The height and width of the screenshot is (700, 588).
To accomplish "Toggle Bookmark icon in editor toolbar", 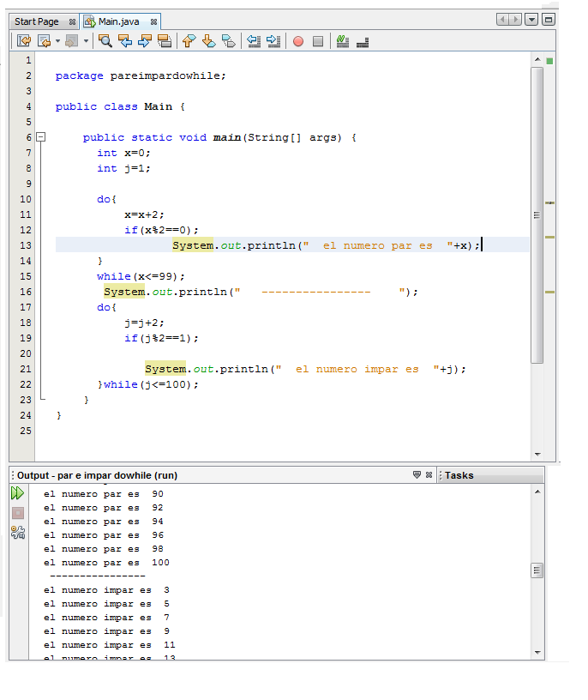I will pos(228,41).
